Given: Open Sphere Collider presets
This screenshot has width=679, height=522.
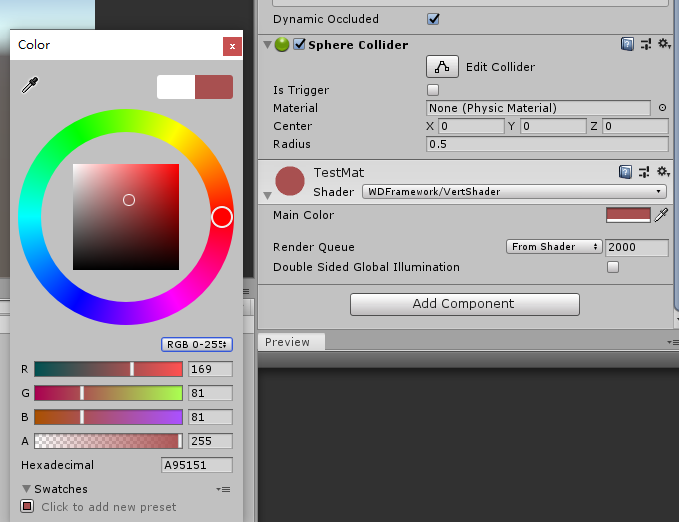Looking at the screenshot, I should pyautogui.click(x=646, y=44).
